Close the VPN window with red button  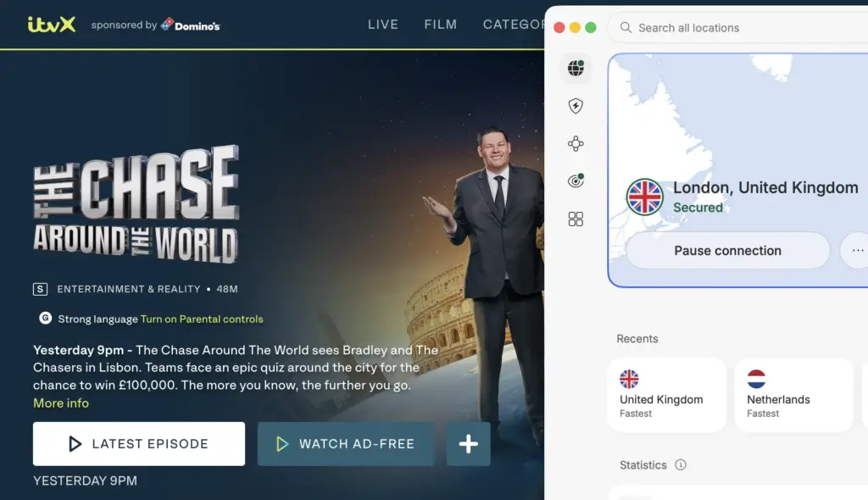pos(559,28)
